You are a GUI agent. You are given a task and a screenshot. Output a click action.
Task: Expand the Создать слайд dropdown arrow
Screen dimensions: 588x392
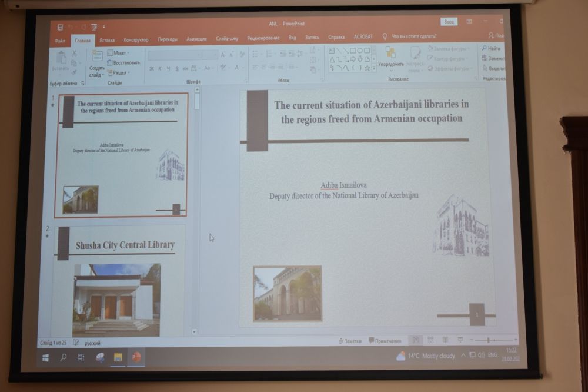coord(103,75)
